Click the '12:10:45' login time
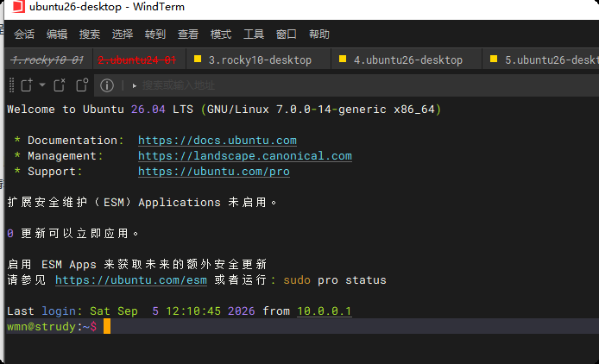 tap(193, 311)
